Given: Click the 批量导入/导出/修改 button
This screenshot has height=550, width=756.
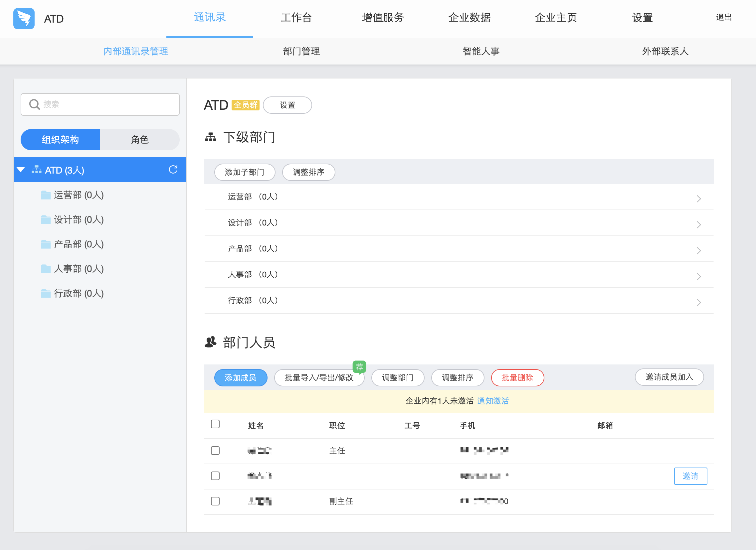Looking at the screenshot, I should pyautogui.click(x=319, y=378).
